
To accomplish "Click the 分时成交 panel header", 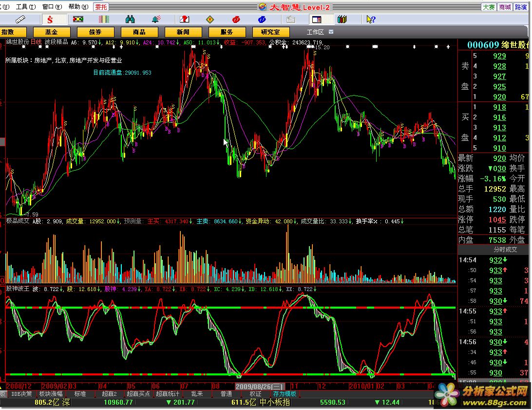I will click(x=505, y=250).
